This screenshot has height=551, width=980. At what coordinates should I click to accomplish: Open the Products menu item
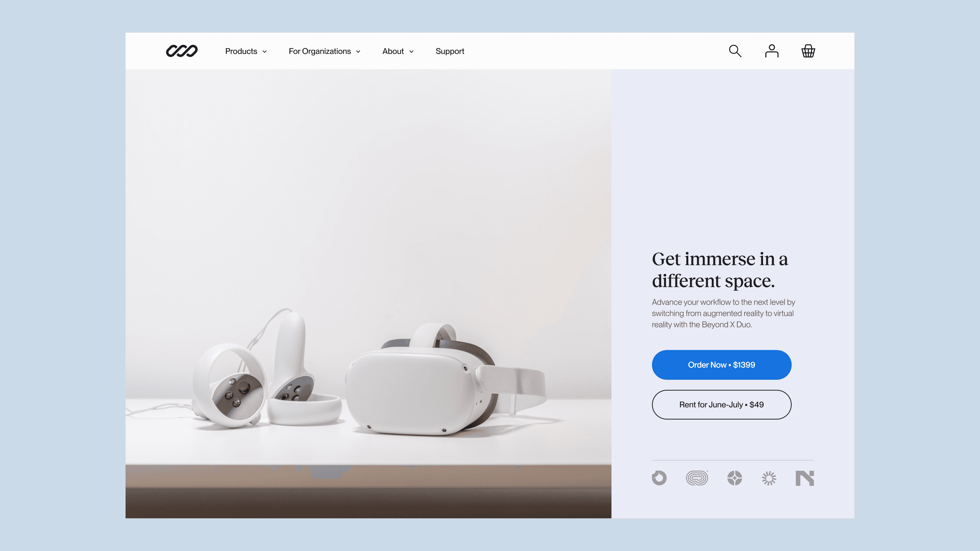[241, 51]
